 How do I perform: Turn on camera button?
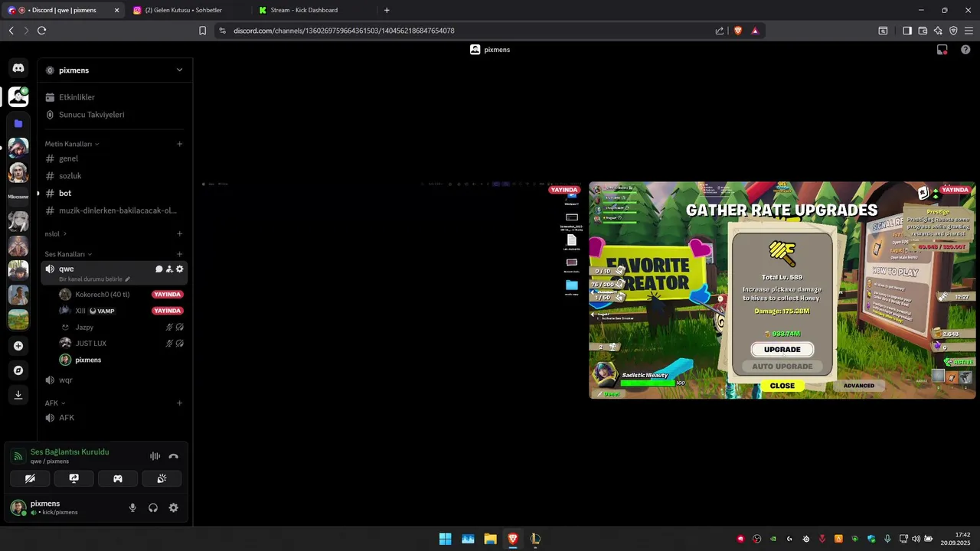30,478
